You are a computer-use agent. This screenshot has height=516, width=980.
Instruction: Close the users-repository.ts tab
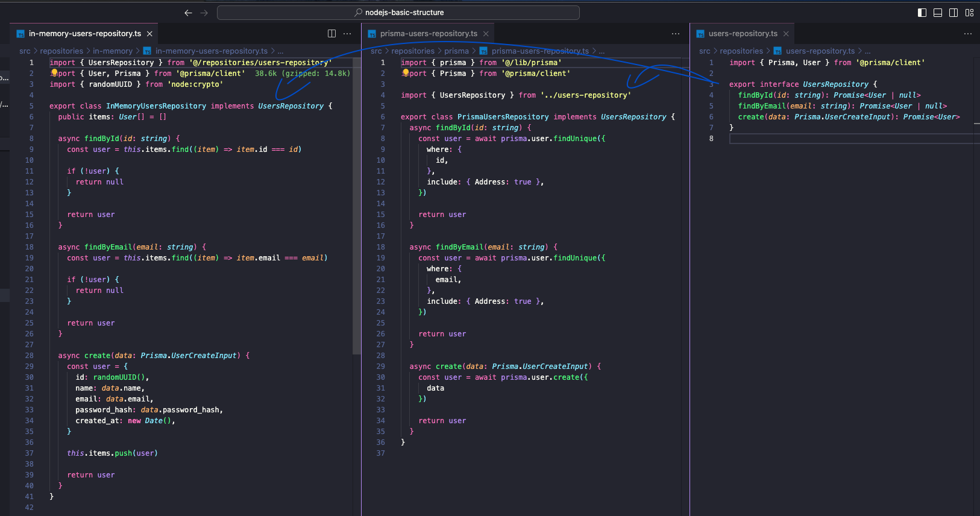pyautogui.click(x=786, y=34)
